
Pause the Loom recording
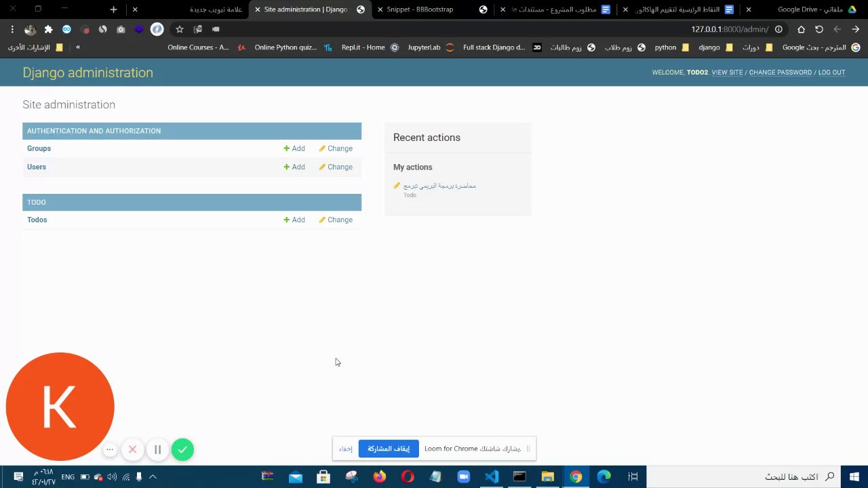[x=157, y=449]
